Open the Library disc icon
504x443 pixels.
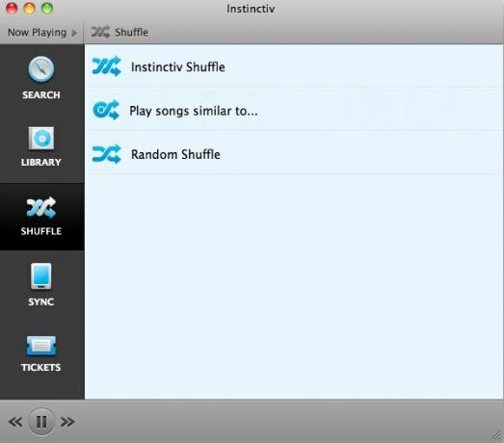[40, 139]
